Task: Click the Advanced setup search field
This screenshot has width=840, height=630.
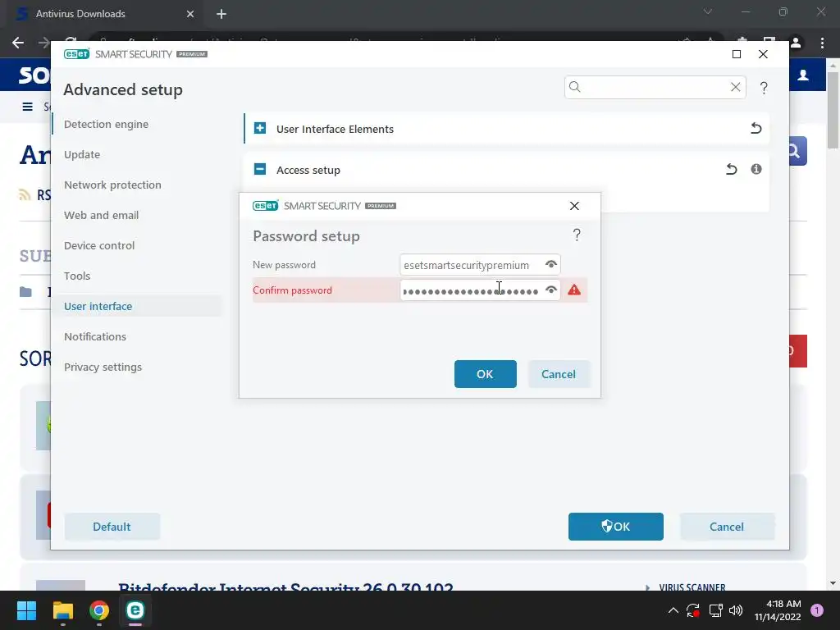Action: click(655, 87)
